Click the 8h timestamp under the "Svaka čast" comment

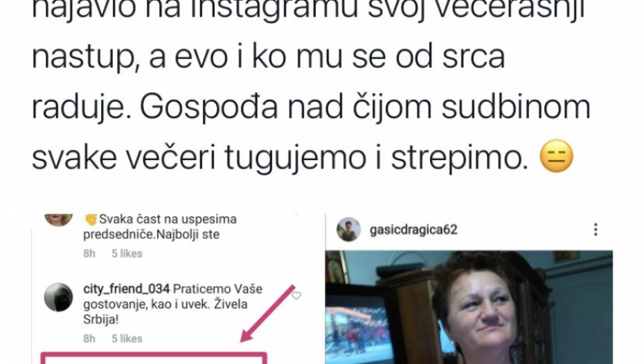tap(89, 253)
